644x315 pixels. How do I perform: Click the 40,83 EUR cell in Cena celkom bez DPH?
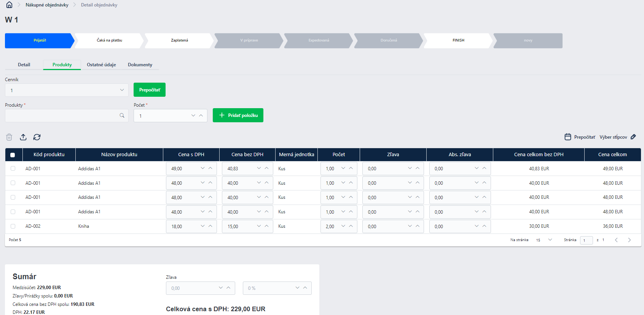pos(539,168)
